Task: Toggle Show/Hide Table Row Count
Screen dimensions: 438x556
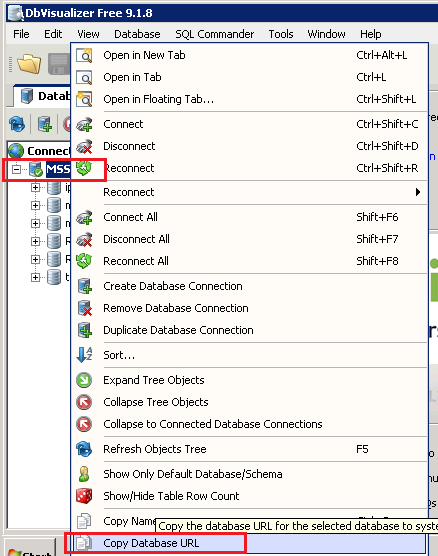Action: click(249, 496)
